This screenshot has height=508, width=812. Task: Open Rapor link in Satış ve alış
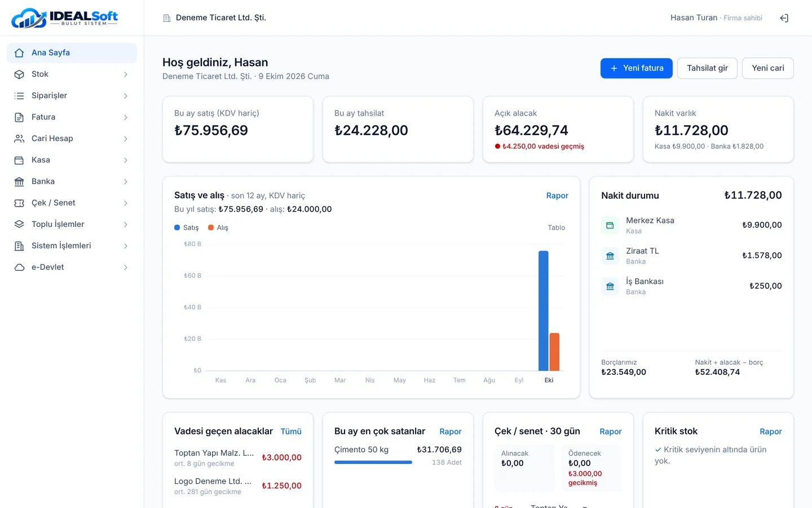pyautogui.click(x=557, y=195)
